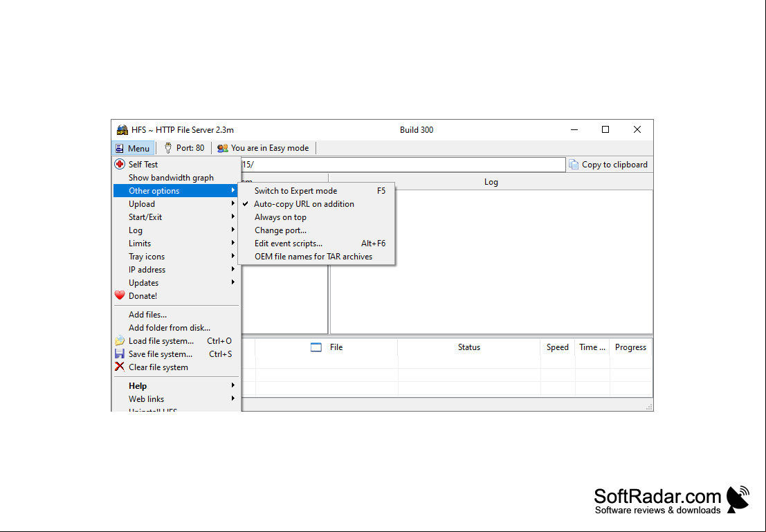Click the Log panel header
This screenshot has height=532, width=766.
491,182
